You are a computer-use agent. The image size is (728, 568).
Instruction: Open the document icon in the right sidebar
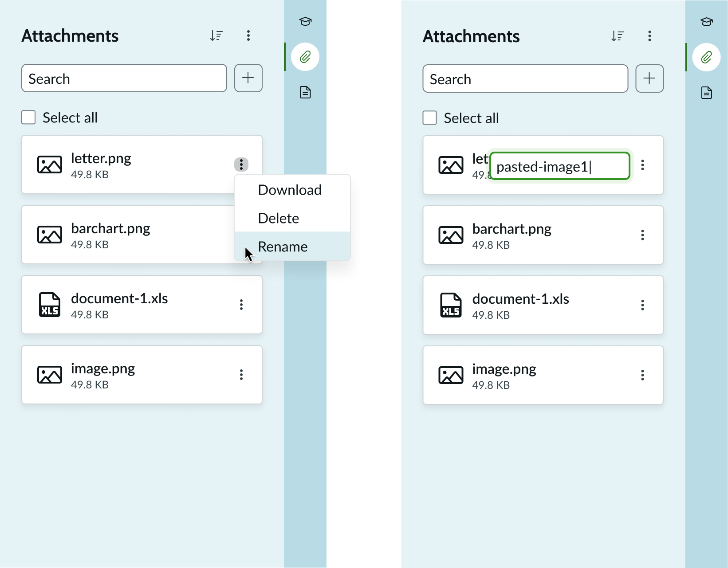coord(706,93)
